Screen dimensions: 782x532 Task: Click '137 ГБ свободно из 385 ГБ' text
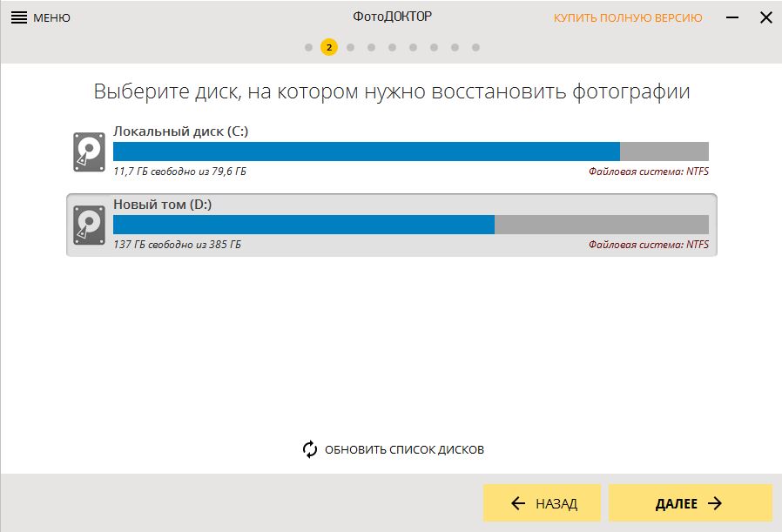177,245
